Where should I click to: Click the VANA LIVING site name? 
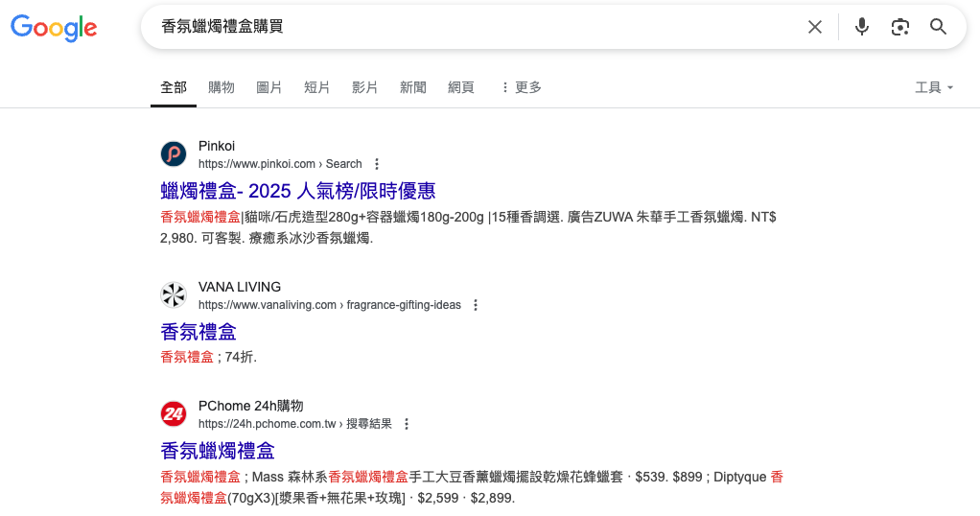click(x=240, y=287)
